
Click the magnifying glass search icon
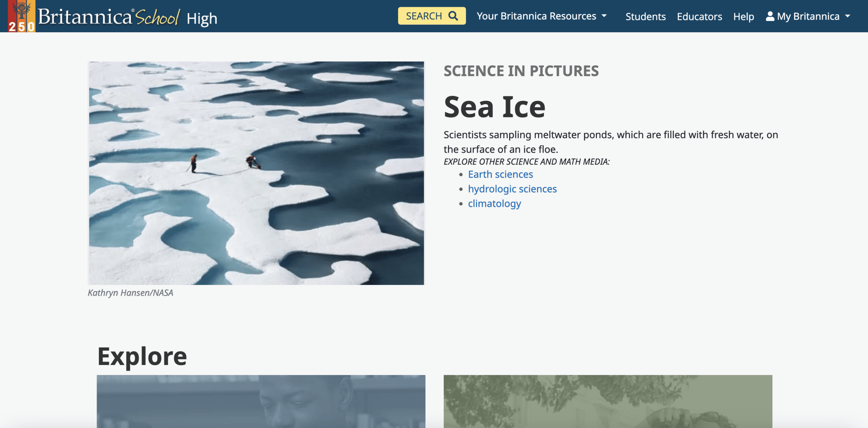(x=453, y=16)
